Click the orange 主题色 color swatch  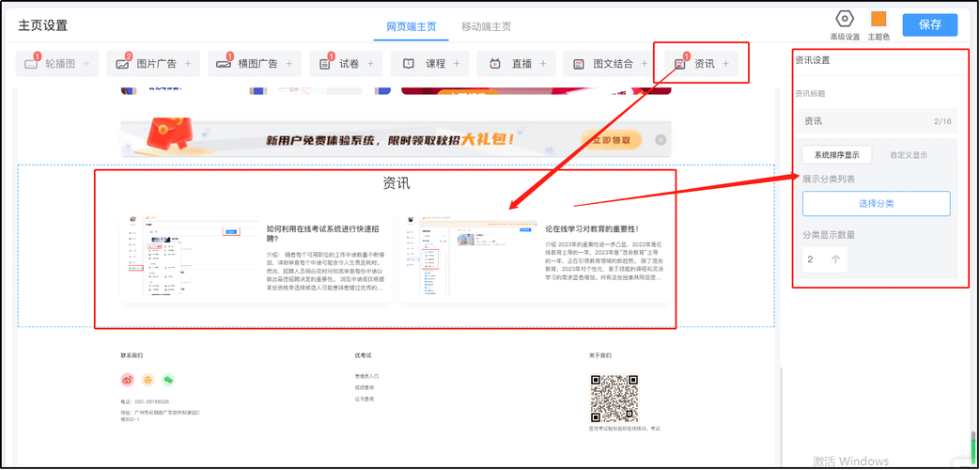(879, 19)
